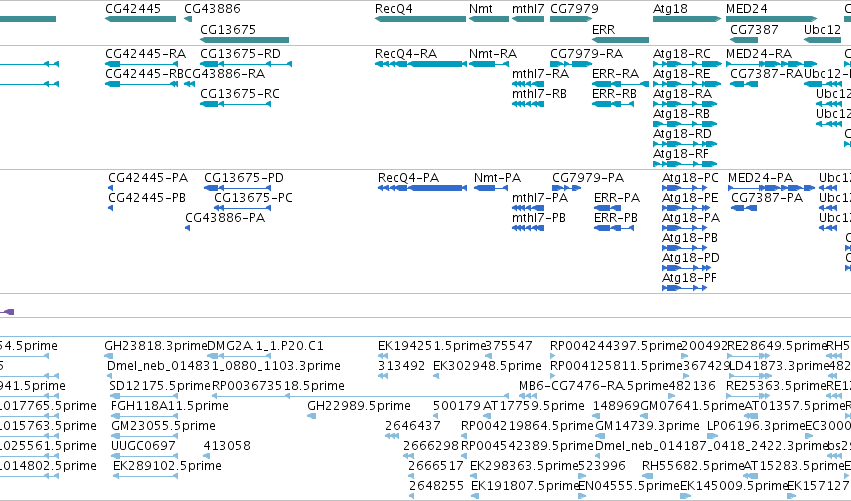Viewport: 851px width, 501px height.
Task: Click transcript CG42445-RA
Action: click(x=142, y=64)
